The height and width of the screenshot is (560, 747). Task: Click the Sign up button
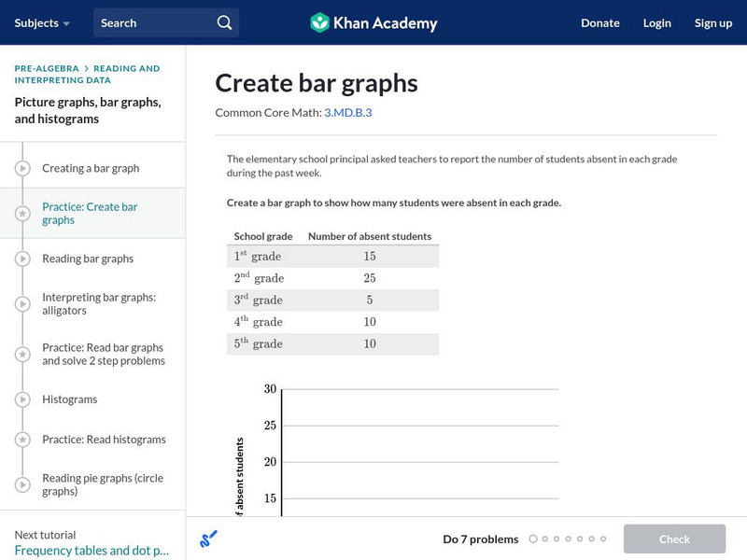pos(713,22)
